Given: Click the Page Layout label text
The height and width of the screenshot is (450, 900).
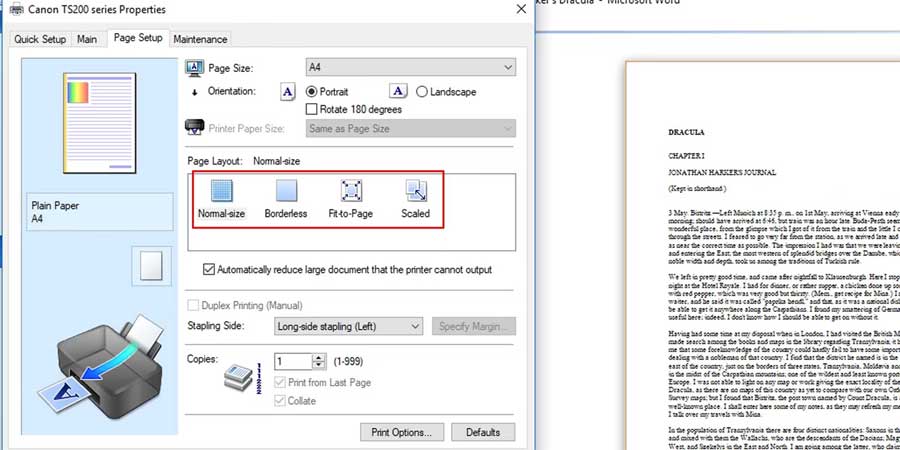Looking at the screenshot, I should click(x=215, y=161).
